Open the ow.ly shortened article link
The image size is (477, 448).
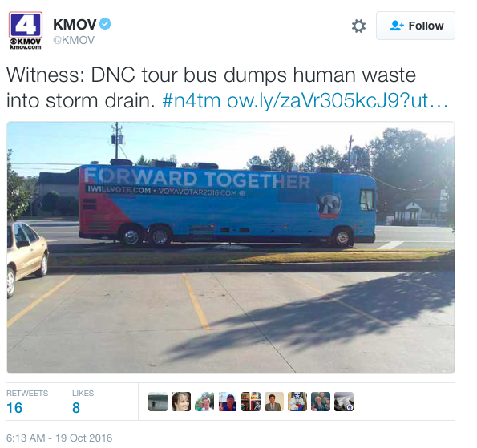coord(338,100)
